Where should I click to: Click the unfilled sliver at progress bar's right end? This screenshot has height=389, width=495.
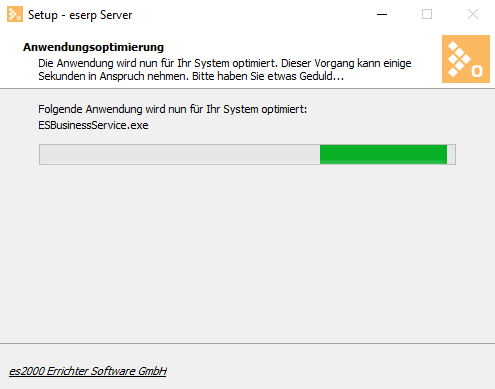click(451, 154)
